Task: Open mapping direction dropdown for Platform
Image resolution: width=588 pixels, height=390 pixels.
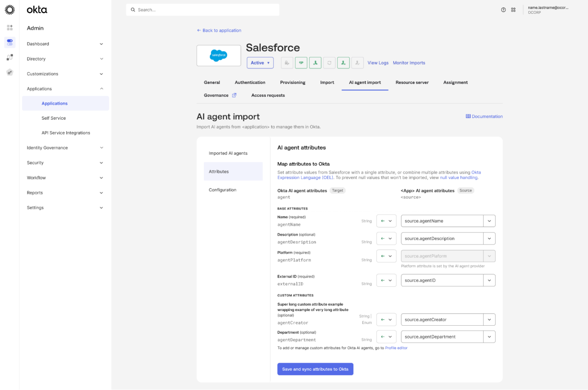Action: click(x=386, y=256)
